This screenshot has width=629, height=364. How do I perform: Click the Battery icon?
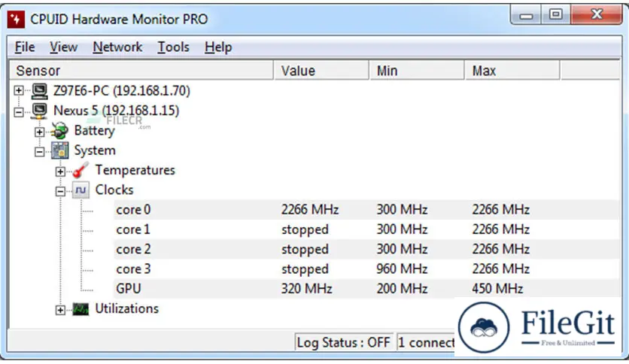[59, 131]
